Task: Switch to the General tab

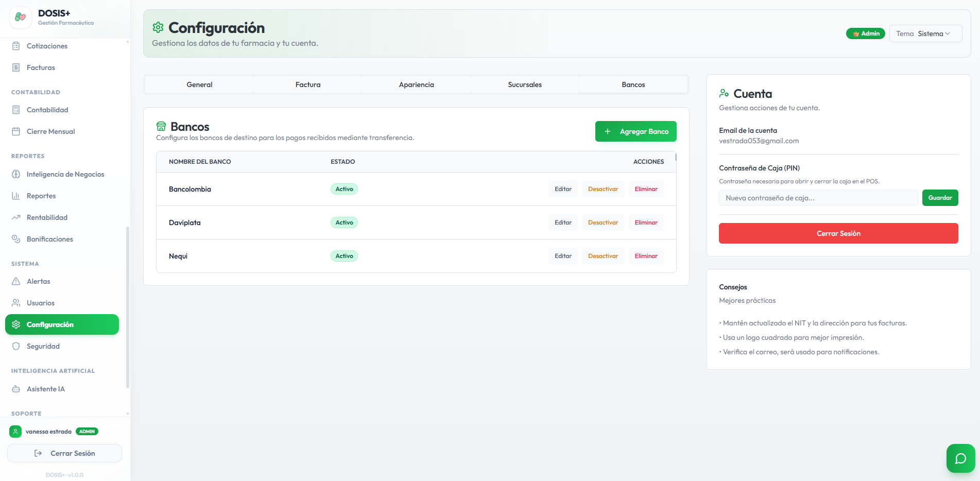Action: click(x=199, y=84)
